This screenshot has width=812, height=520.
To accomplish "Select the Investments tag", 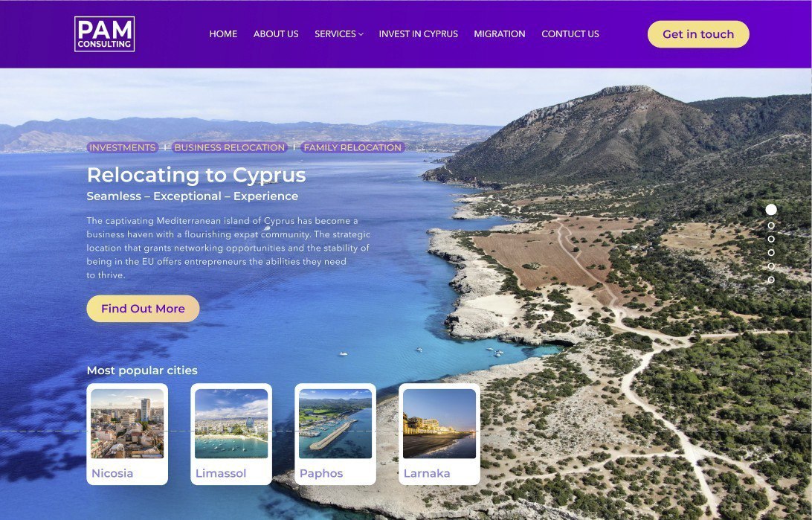I will [122, 147].
